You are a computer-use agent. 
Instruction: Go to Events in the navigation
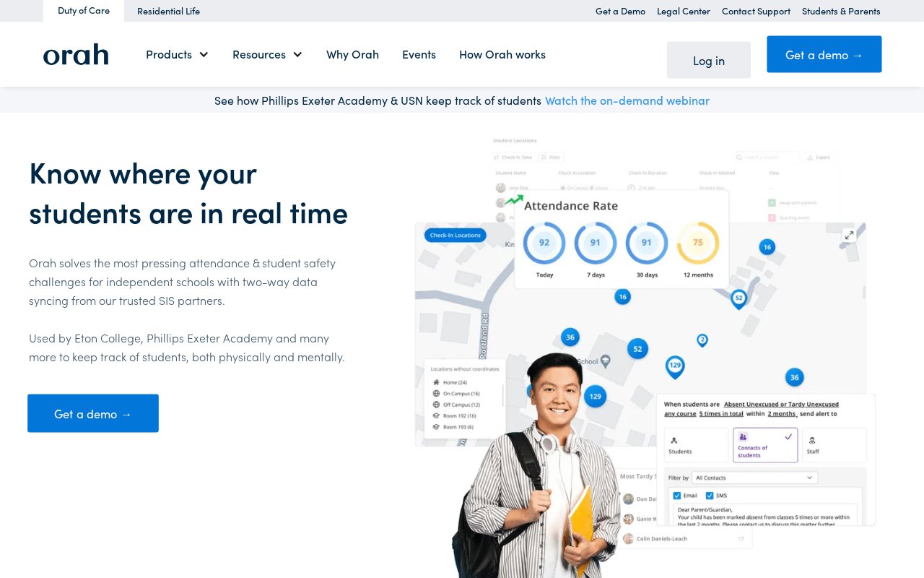419,54
